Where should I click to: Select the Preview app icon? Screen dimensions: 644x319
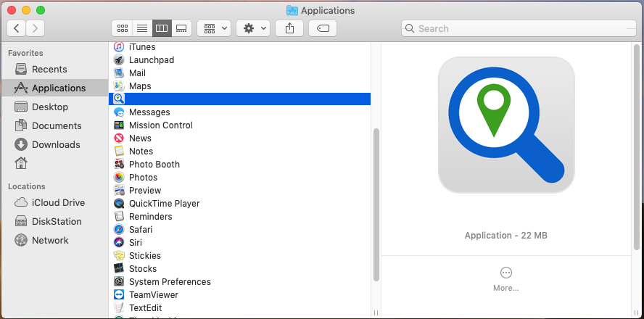click(x=119, y=191)
